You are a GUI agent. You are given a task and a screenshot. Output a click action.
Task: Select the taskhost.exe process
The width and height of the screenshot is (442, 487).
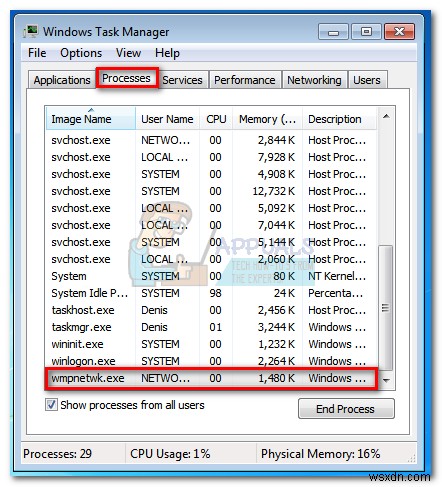(x=211, y=310)
